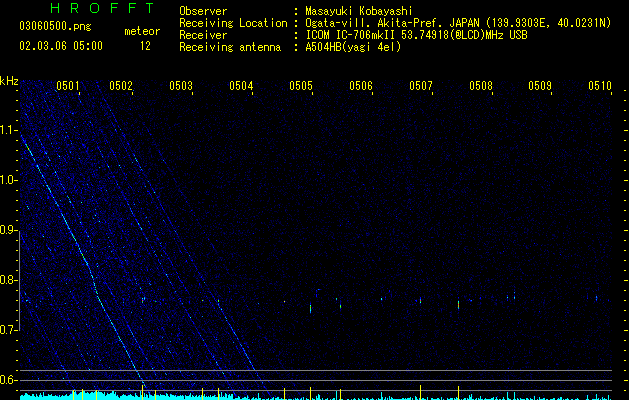
Task: Click the 0503 time marker
Action: click(x=181, y=85)
